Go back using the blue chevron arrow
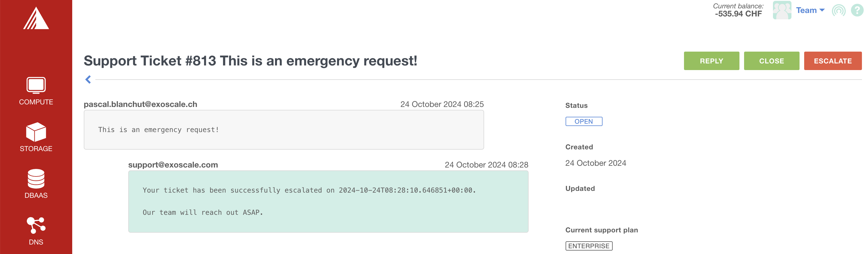This screenshot has width=868, height=254. 88,80
